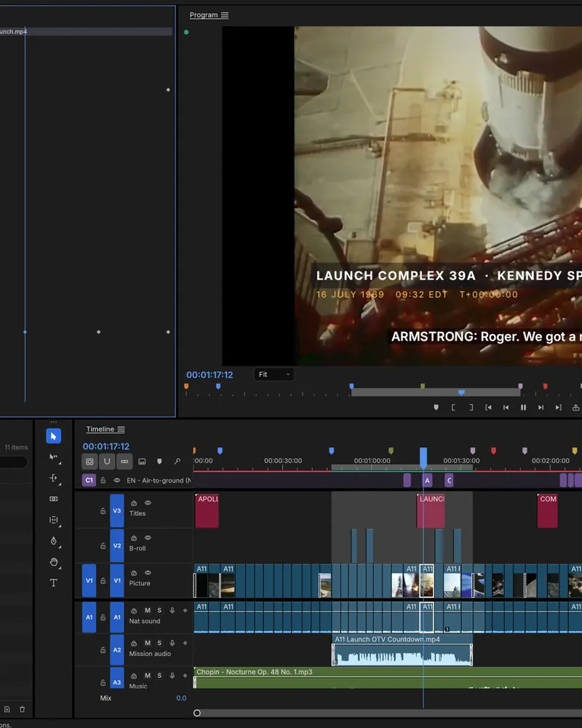Toggle Linked Selection in Timeline
This screenshot has height=728, width=582.
click(x=124, y=462)
